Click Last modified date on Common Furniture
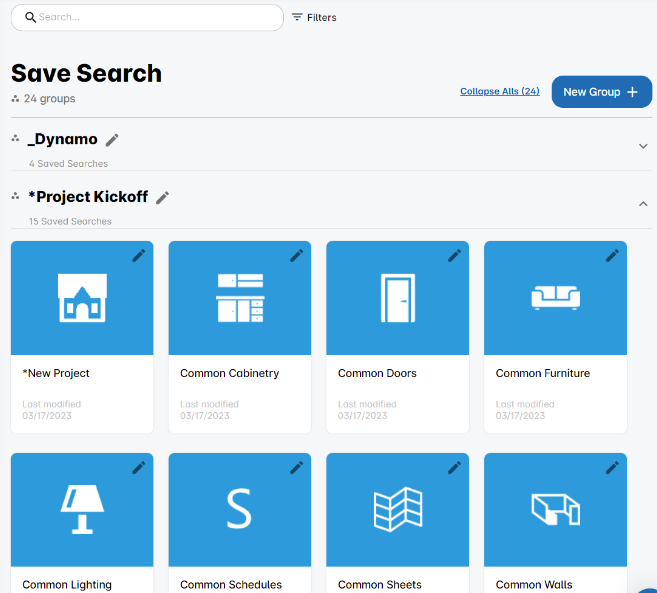This screenshot has height=593, width=657. coord(525,410)
